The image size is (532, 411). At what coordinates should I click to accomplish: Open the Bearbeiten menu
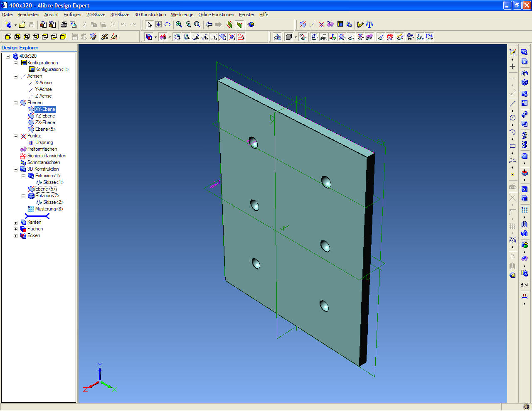pyautogui.click(x=28, y=15)
